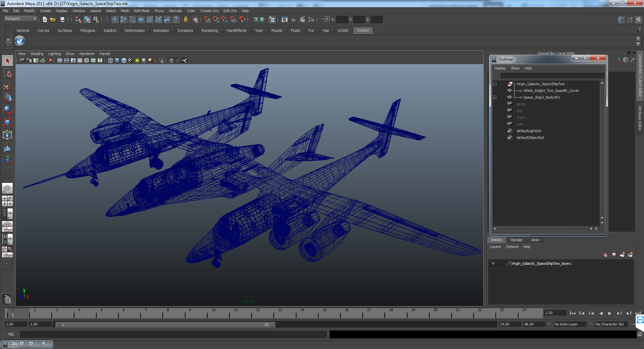Open layer editor Options menu

512,247
